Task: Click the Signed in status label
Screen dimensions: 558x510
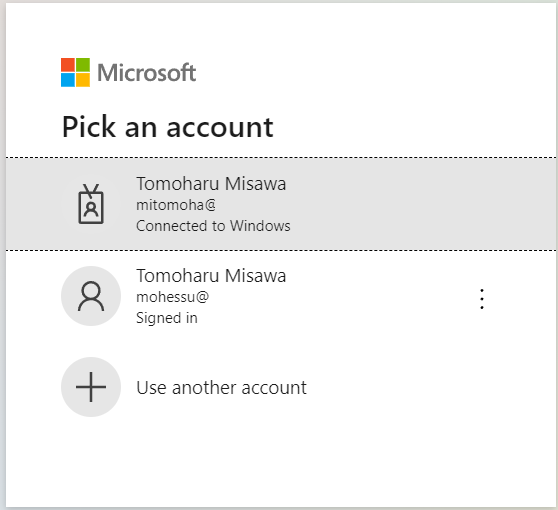Action: click(x=167, y=318)
